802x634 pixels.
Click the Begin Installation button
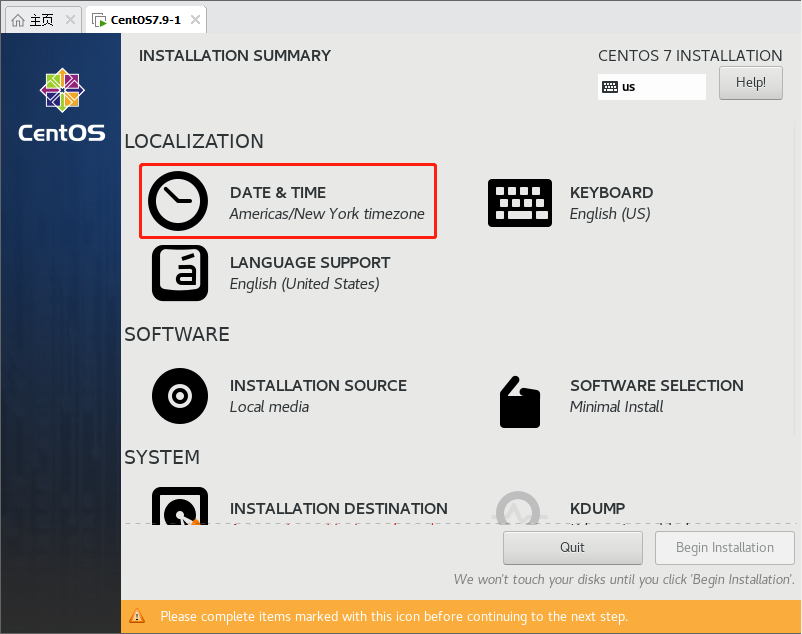click(725, 548)
